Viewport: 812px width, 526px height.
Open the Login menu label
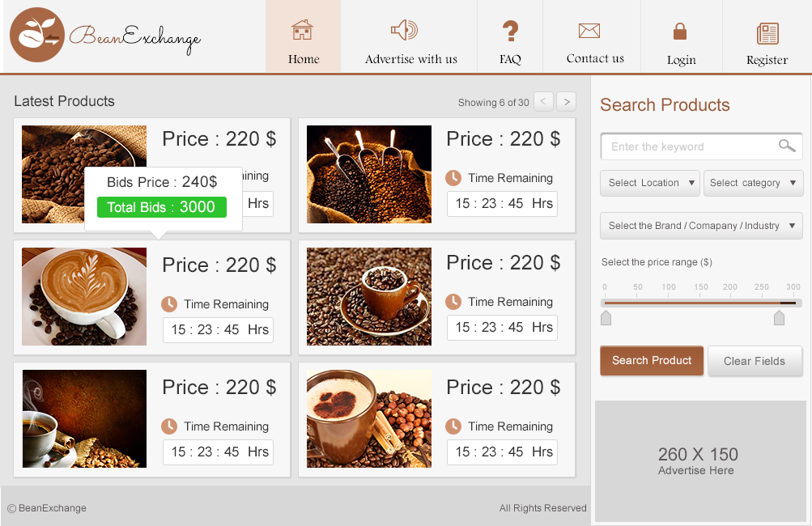pos(682,60)
